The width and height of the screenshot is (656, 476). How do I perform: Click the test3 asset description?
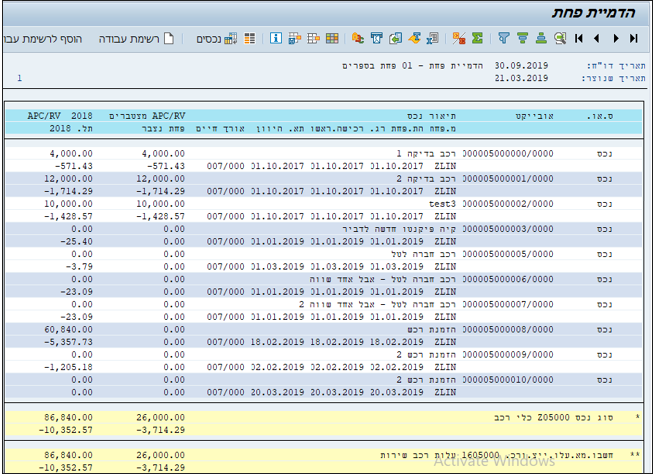coord(442,204)
